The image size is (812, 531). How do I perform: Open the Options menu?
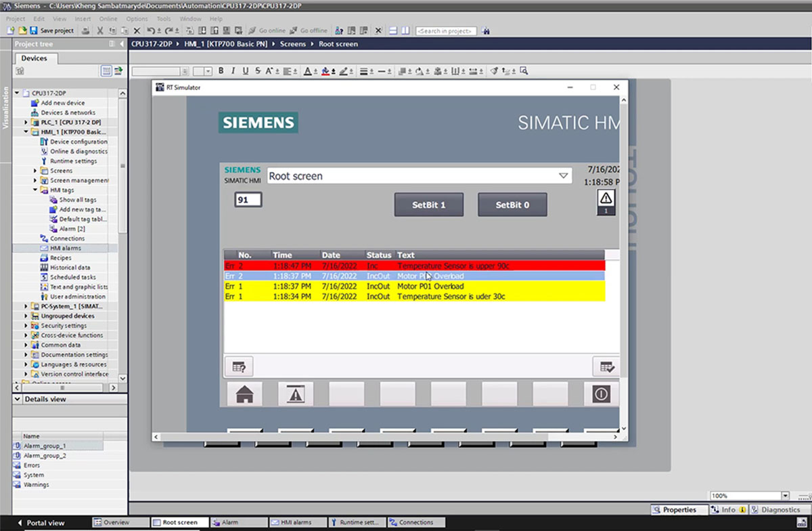[x=137, y=19]
